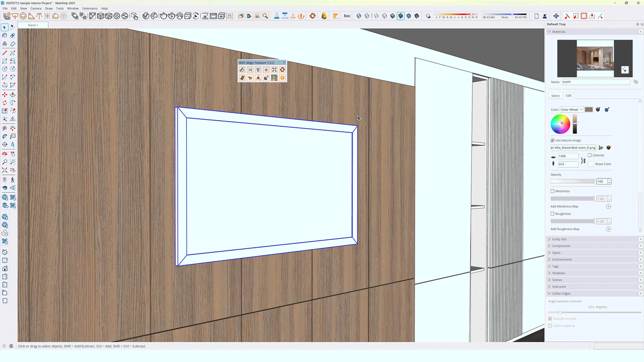644x362 pixels.
Task: Select the Walk tool
Action: pyautogui.click(x=13, y=179)
